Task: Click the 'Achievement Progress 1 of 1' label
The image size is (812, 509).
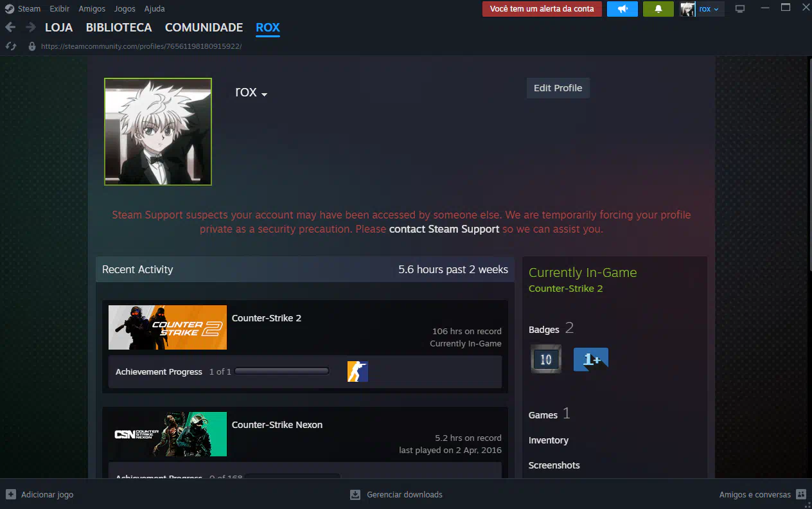Action: coord(173,371)
